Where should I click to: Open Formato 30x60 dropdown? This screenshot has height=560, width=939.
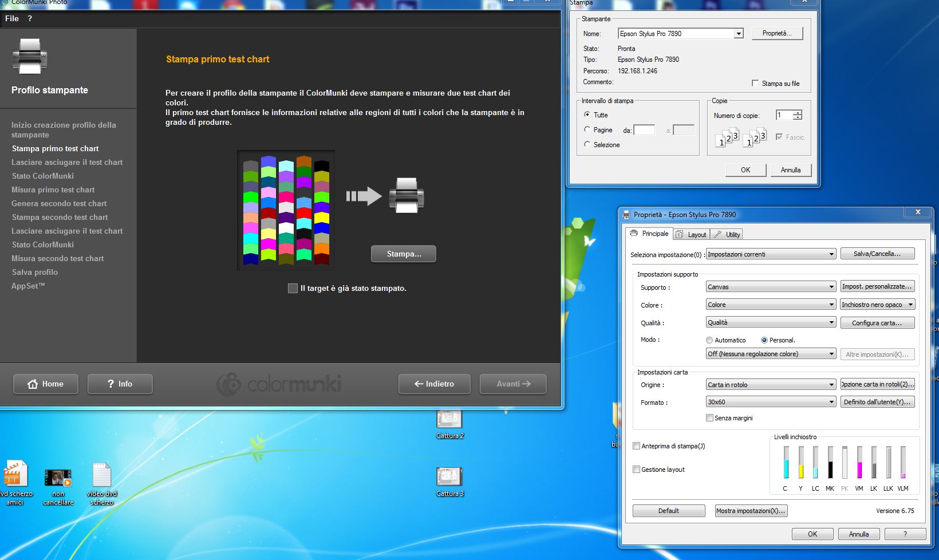pyautogui.click(x=771, y=402)
